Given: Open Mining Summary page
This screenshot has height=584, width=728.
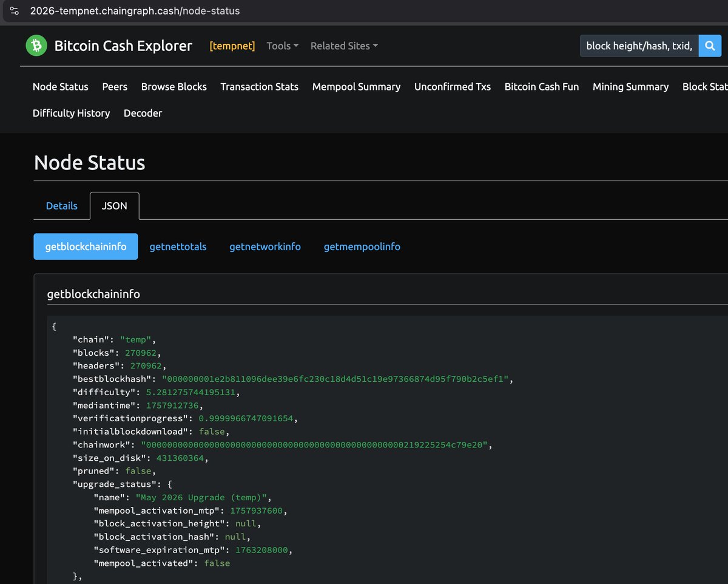Looking at the screenshot, I should click(x=630, y=87).
